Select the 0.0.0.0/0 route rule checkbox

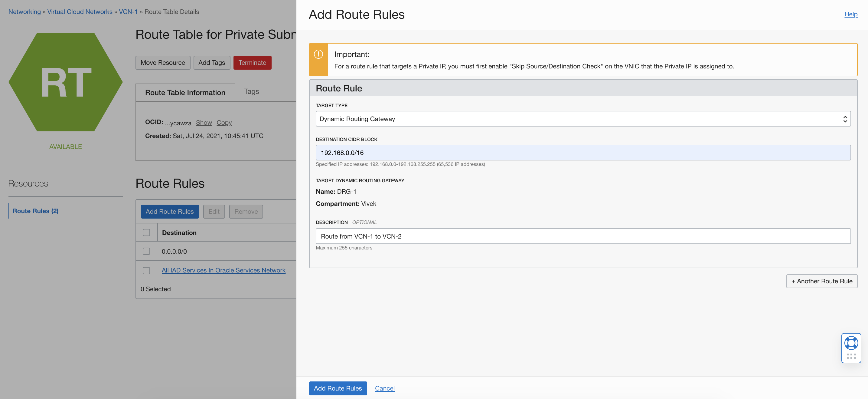(146, 251)
